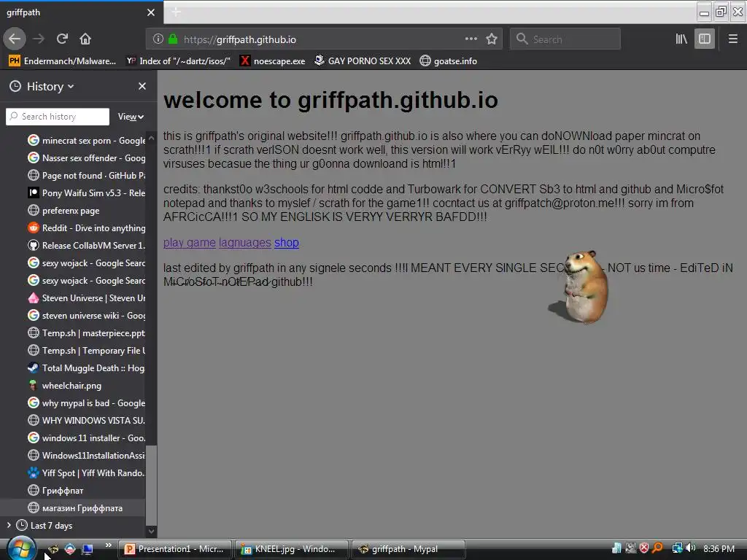Click the show desktop quick launch icon
Image resolution: width=747 pixels, height=560 pixels.
[x=88, y=549]
